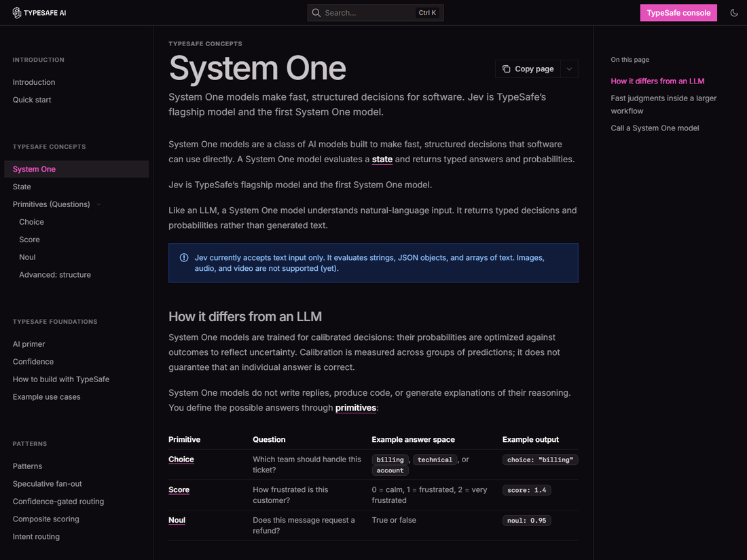Viewport: 747px width, 560px height.
Task: Click the TypeSafe AI logo icon
Action: point(17,13)
